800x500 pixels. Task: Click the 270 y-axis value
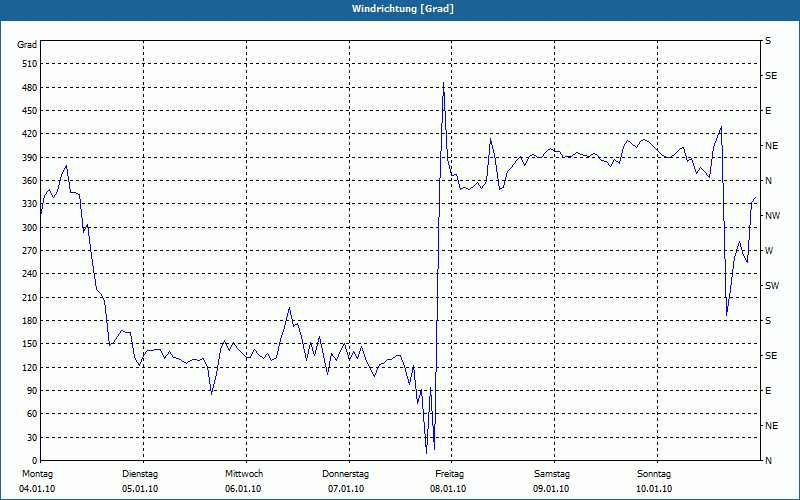tap(30, 251)
